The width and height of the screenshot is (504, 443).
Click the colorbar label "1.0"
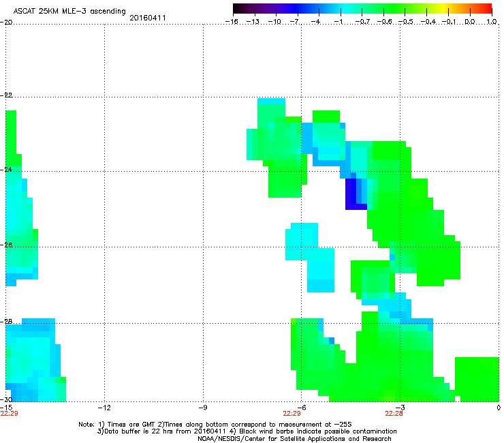[492, 22]
